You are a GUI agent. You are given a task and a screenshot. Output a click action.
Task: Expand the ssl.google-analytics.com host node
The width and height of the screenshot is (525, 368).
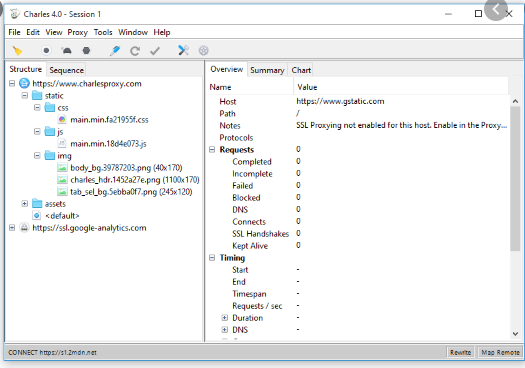(12, 228)
